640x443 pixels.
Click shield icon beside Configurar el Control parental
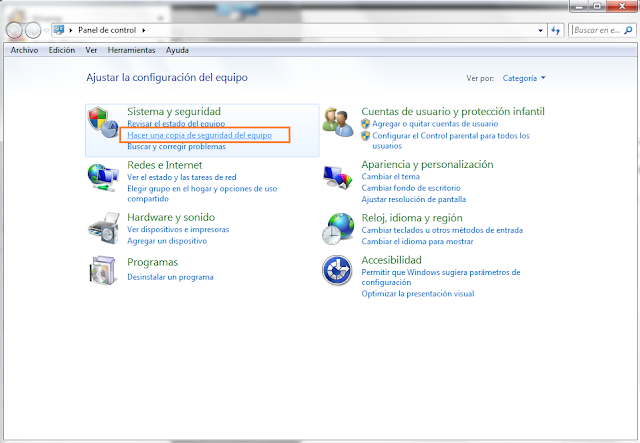(365, 136)
